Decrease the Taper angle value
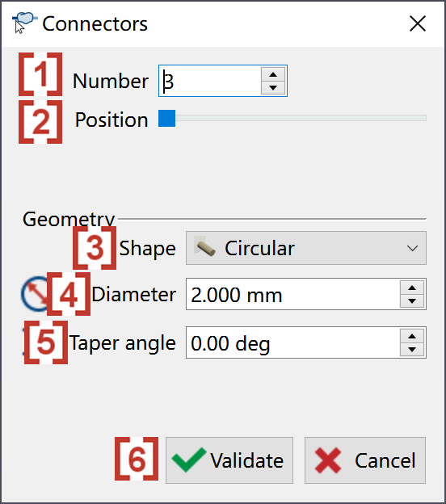Viewport: 446px width, 504px height. pos(412,350)
